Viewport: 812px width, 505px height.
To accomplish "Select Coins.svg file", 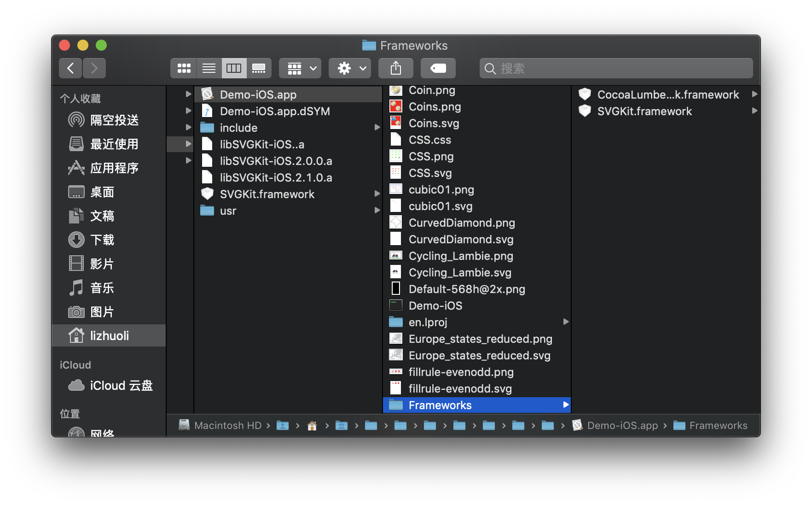I will (477, 123).
